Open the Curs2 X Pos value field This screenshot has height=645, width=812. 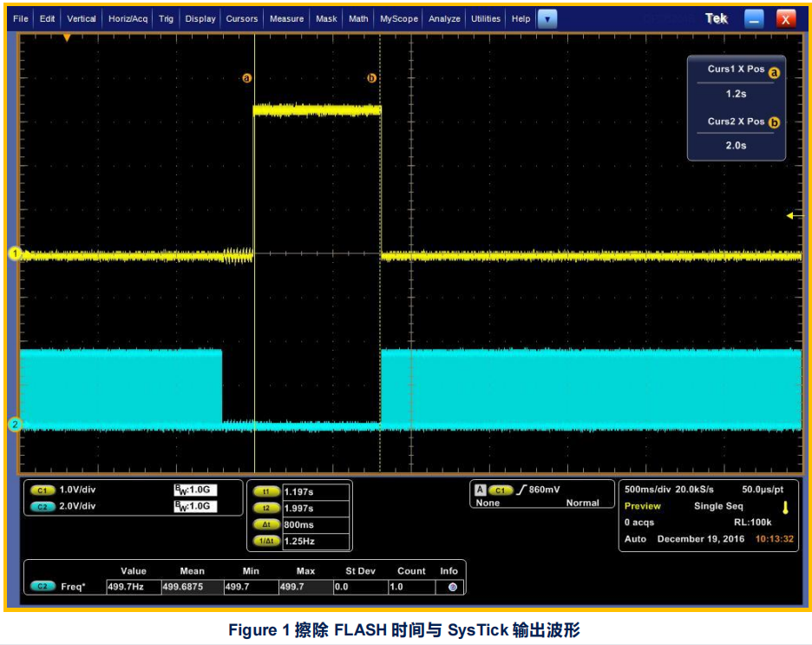coord(736,145)
